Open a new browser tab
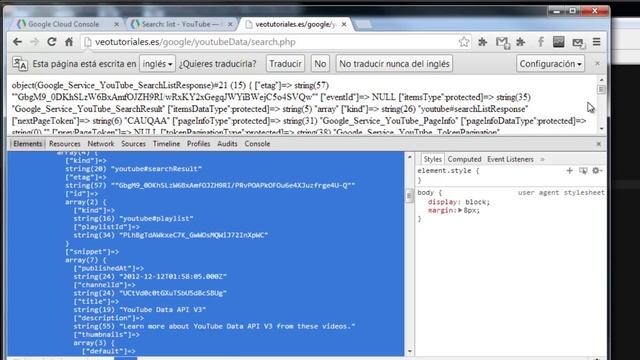Screen dimensions: 640x360 (363, 24)
